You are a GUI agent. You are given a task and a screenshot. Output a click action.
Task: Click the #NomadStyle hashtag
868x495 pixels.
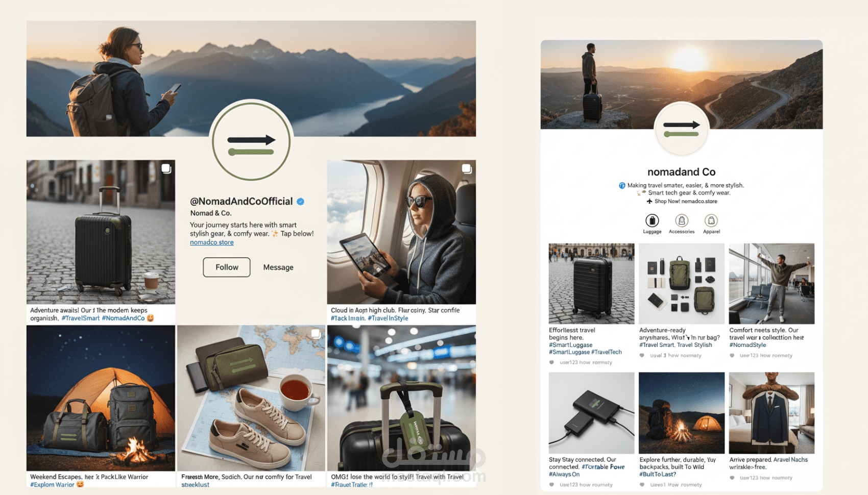(x=748, y=345)
